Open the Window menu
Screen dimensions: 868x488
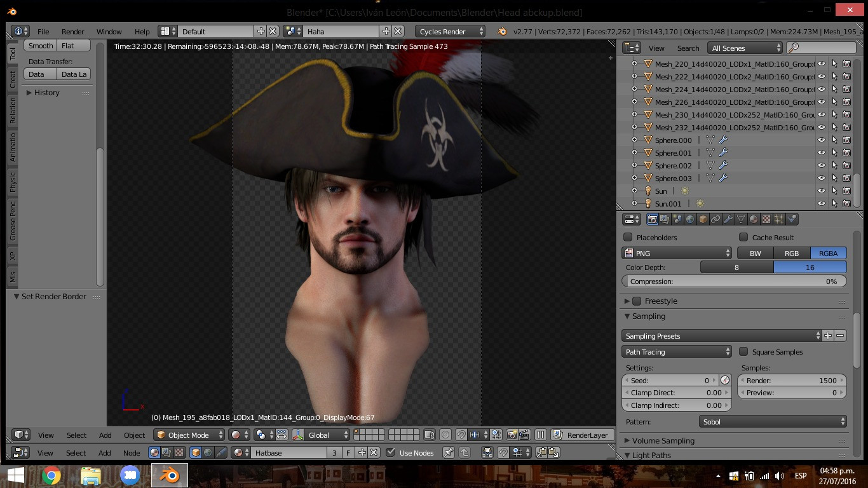click(109, 31)
